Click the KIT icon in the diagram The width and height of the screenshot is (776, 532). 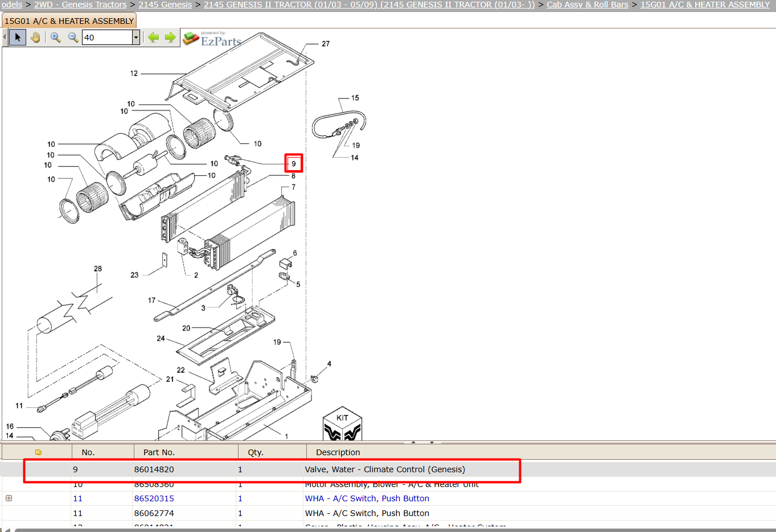click(x=342, y=424)
